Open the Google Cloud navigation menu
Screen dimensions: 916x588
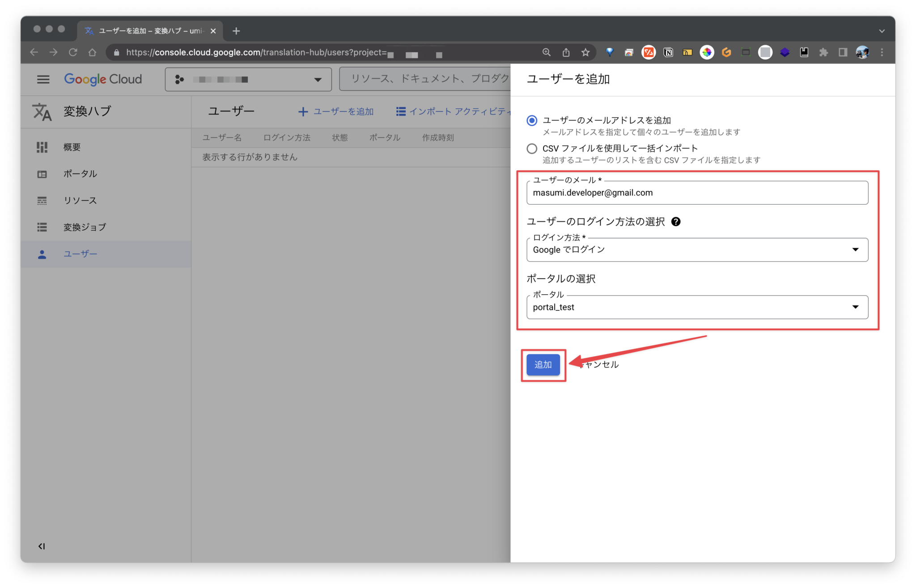pyautogui.click(x=43, y=79)
